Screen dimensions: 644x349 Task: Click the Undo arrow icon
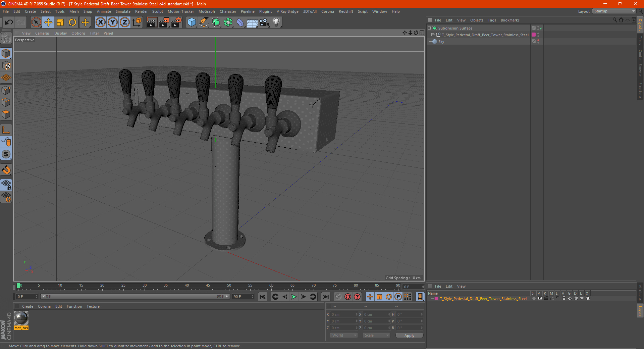[x=9, y=22]
